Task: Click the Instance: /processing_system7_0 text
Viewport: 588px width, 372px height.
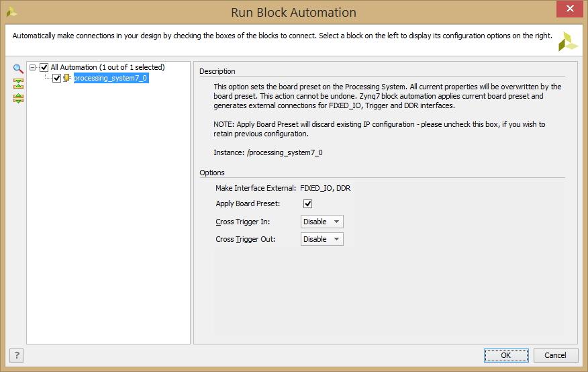Action: tap(268, 152)
